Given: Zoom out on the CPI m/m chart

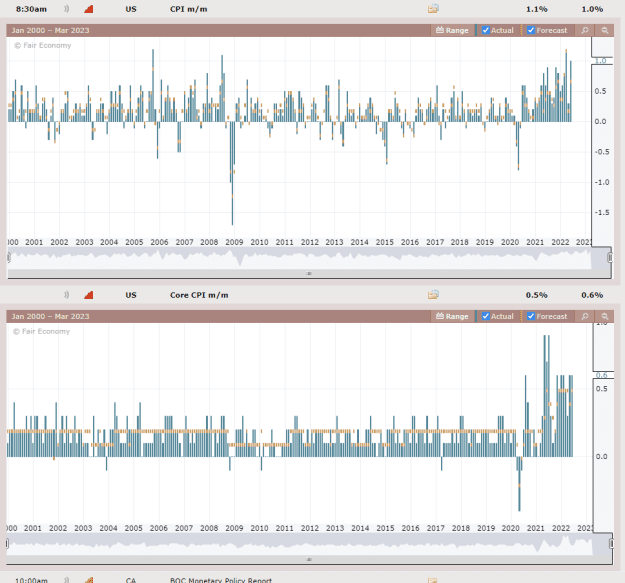Looking at the screenshot, I should [x=605, y=30].
